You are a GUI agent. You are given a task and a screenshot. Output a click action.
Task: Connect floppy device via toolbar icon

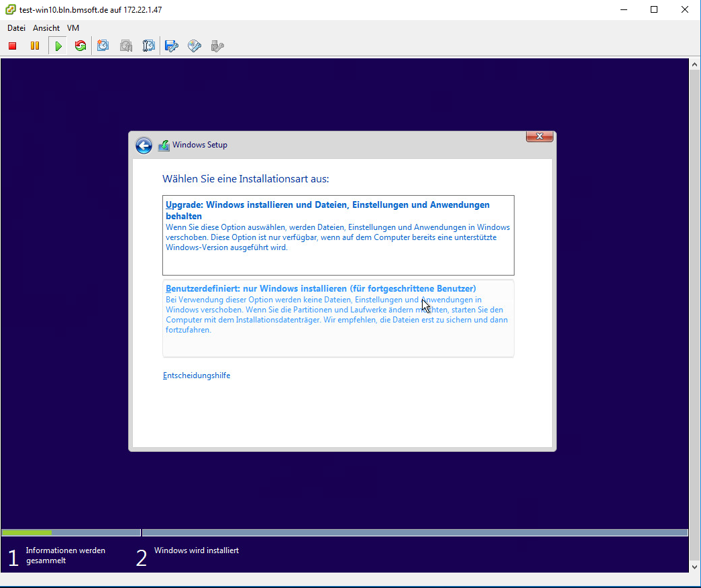(x=172, y=46)
